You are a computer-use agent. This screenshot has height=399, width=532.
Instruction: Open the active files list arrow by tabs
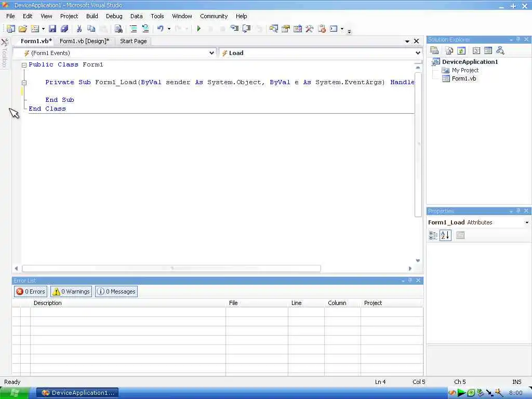click(407, 41)
